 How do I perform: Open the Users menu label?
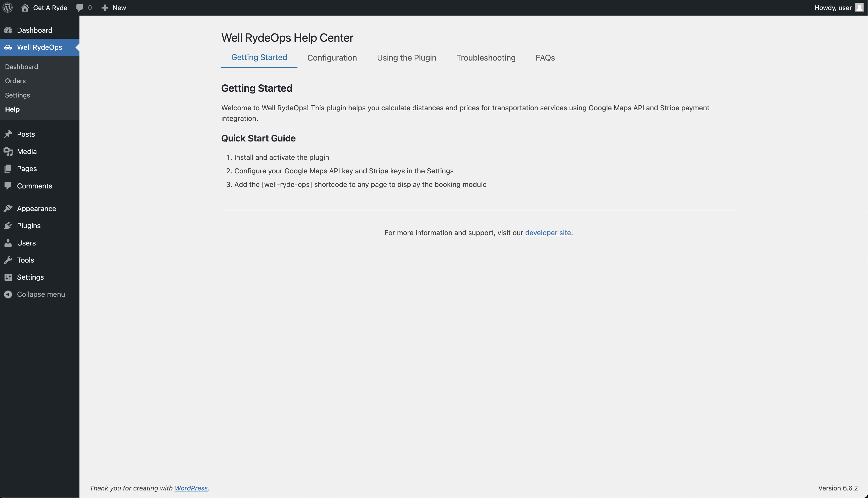[x=26, y=243]
